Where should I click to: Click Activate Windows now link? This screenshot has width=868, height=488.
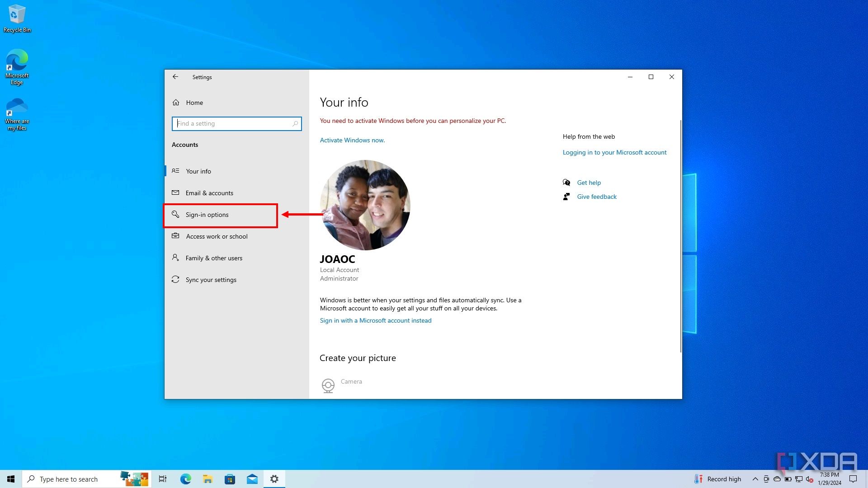[x=352, y=140]
